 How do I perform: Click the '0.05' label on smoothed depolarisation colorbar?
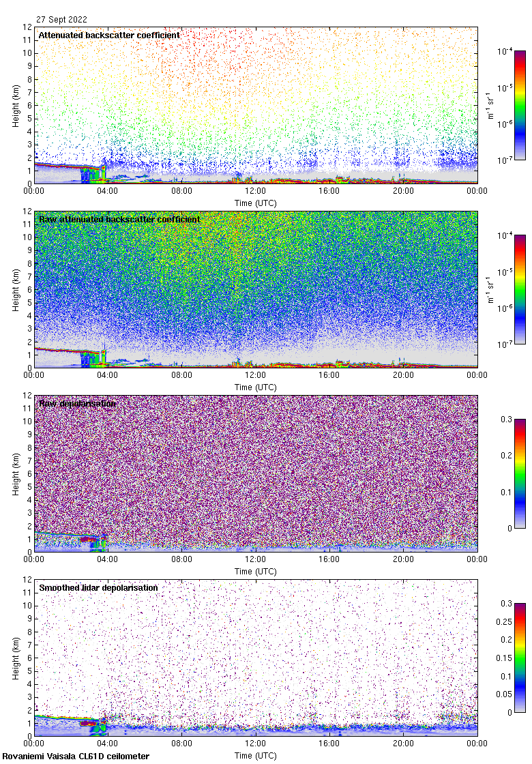pyautogui.click(x=504, y=694)
